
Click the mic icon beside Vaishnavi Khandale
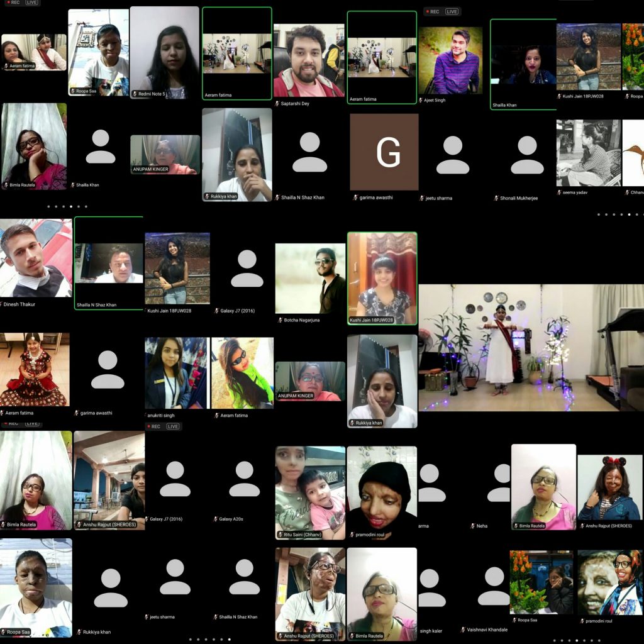click(463, 630)
